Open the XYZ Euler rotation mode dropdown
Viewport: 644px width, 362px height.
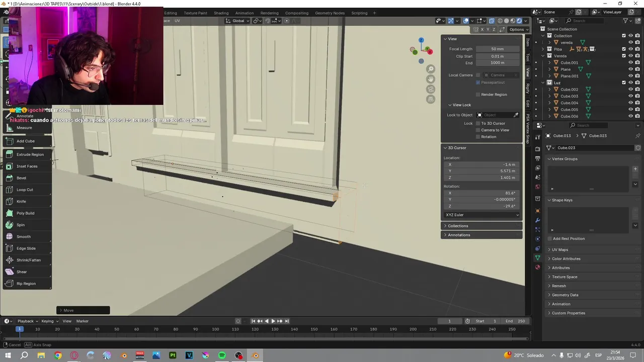[482, 215]
